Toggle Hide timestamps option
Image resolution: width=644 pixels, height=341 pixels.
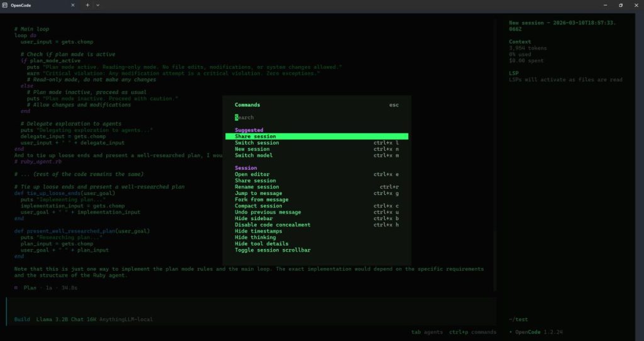tap(258, 231)
